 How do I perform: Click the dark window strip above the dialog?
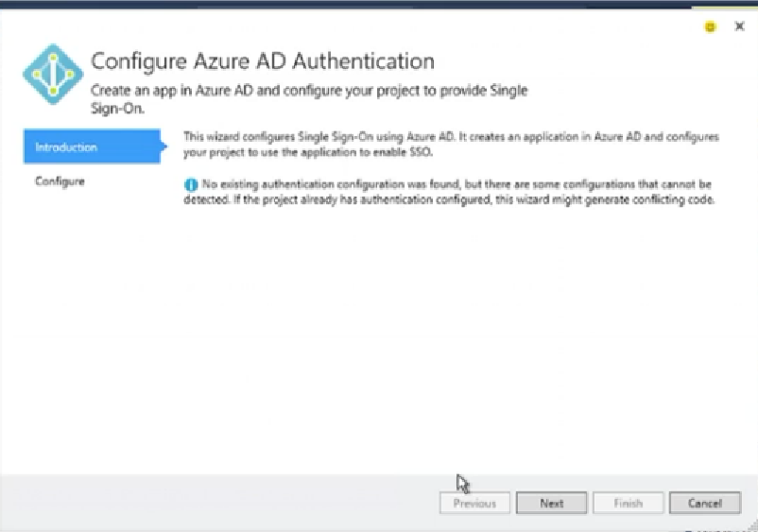tap(378, 4)
